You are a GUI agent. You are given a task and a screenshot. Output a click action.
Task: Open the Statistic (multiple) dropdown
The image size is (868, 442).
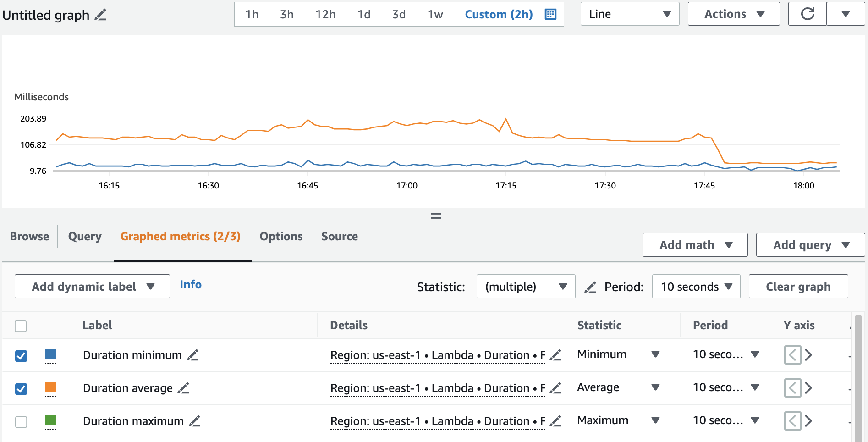click(x=526, y=287)
